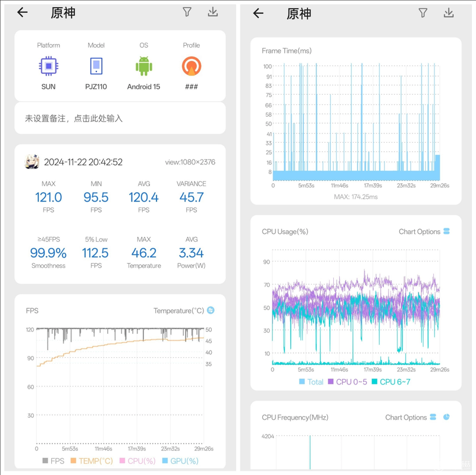Viewport: 476px width, 475px height.
Task: Tap the '原神' title in the right panel
Action: [x=299, y=14]
